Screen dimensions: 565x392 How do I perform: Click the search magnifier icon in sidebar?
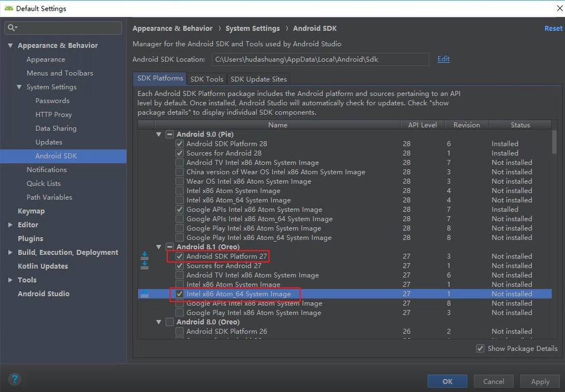[x=12, y=28]
